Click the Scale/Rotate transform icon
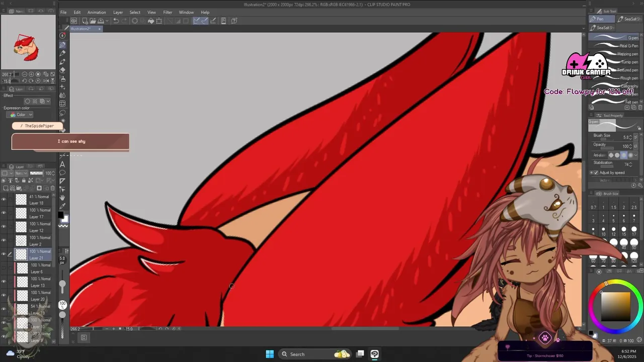 (159, 21)
